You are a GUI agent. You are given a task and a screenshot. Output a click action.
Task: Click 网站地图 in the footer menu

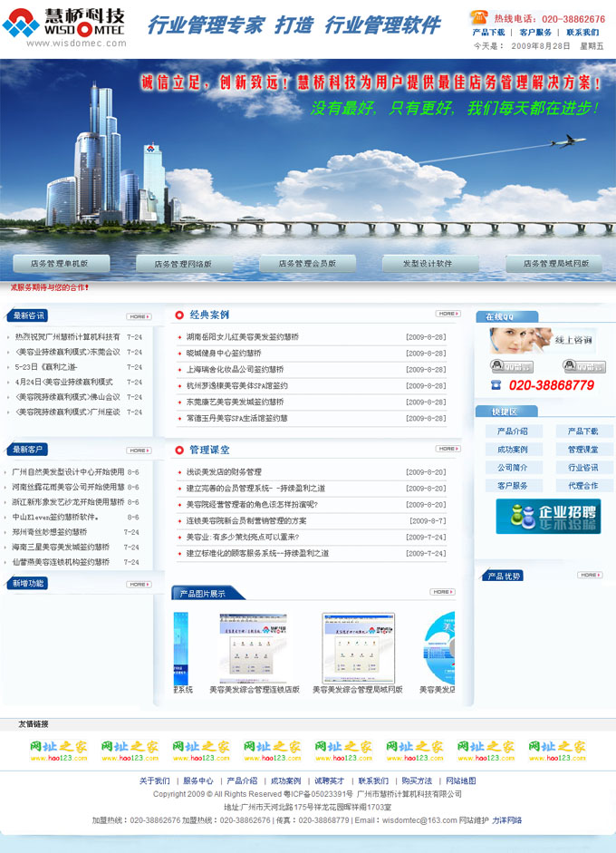click(460, 780)
